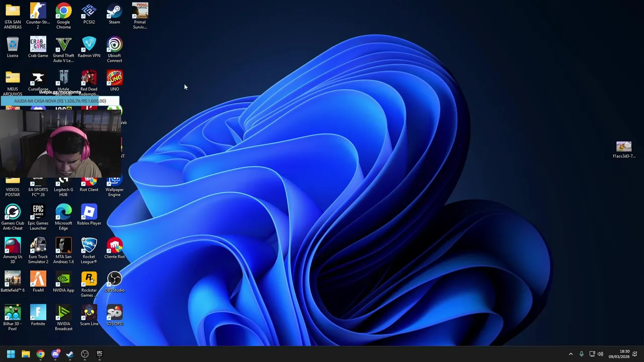
Task: Click the AJUDA NA CASA NOVA donation bar
Action: click(x=60, y=101)
